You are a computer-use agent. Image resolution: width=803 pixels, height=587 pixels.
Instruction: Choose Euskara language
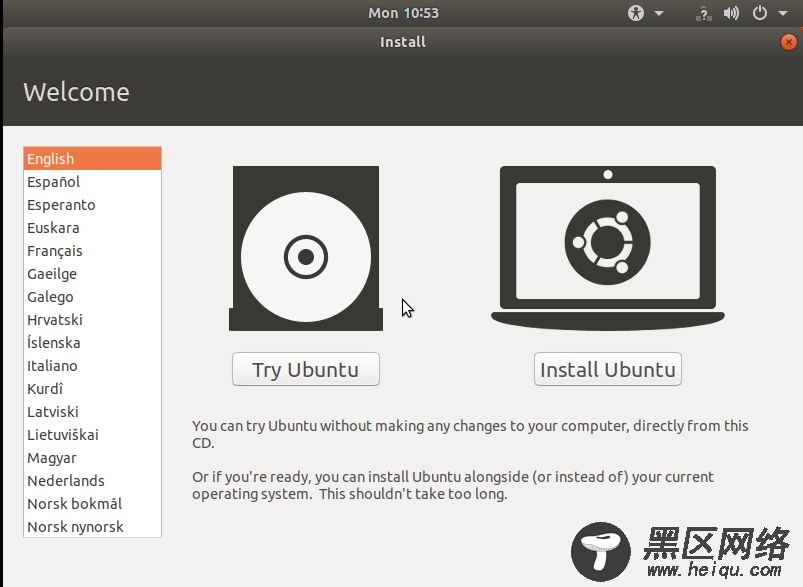pos(92,228)
